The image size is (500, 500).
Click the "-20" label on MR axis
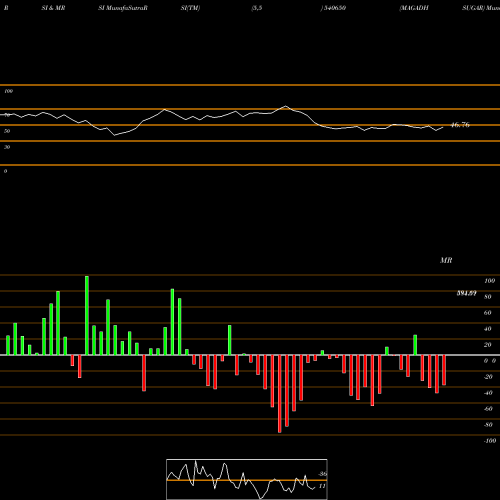tap(488, 377)
